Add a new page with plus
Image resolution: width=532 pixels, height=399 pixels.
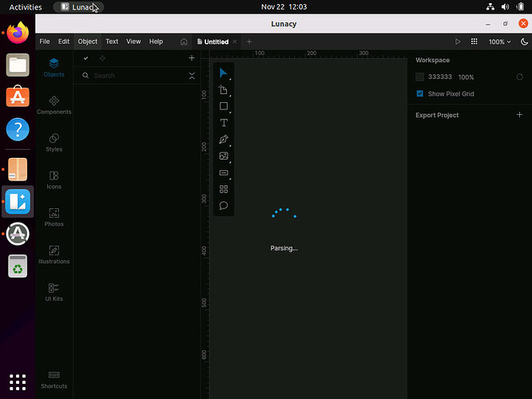(x=192, y=58)
